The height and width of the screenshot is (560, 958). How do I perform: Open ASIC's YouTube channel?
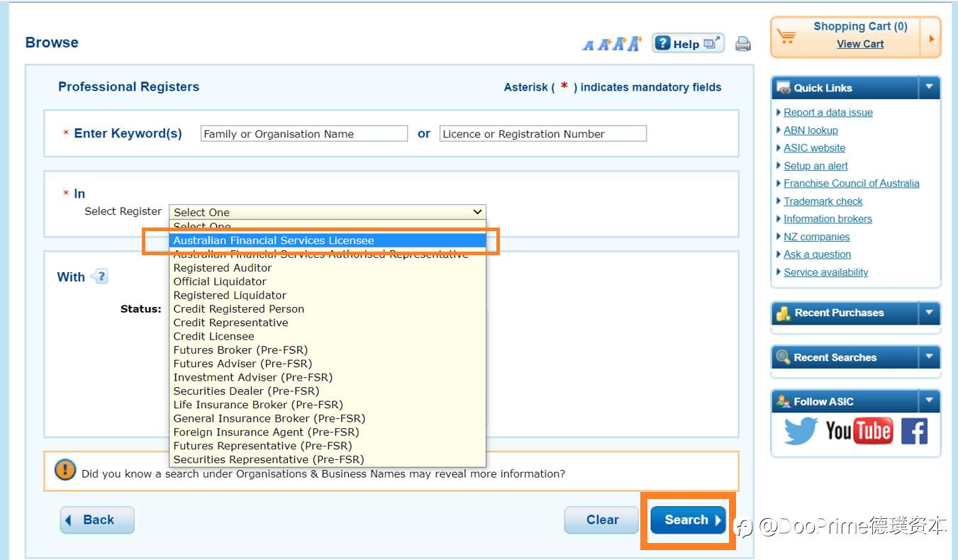pyautogui.click(x=859, y=430)
